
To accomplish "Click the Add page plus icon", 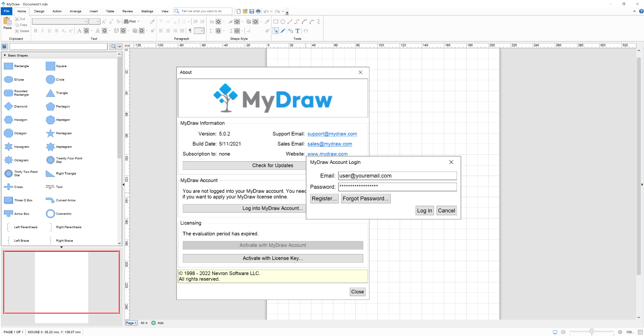I will point(153,323).
